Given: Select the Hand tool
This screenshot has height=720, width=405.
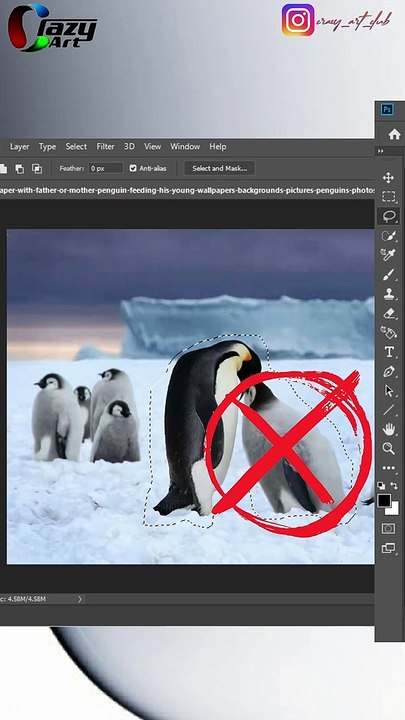Looking at the screenshot, I should [x=388, y=429].
